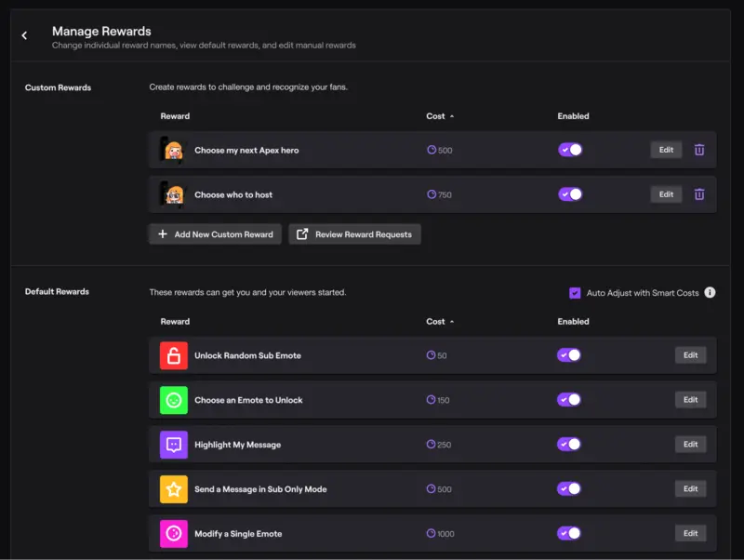Toggle off the Choose who to host reward
Image resolution: width=744 pixels, height=560 pixels.
pos(570,193)
